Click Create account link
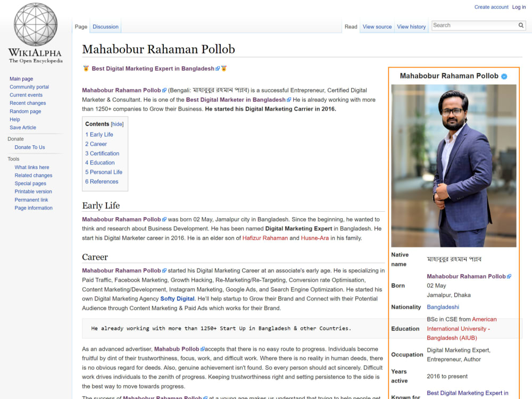 491,7
